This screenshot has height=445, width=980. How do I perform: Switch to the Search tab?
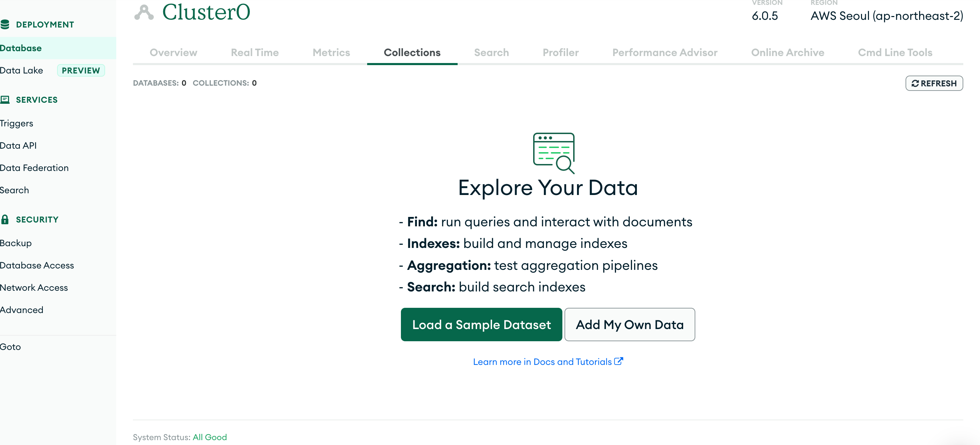(x=491, y=53)
